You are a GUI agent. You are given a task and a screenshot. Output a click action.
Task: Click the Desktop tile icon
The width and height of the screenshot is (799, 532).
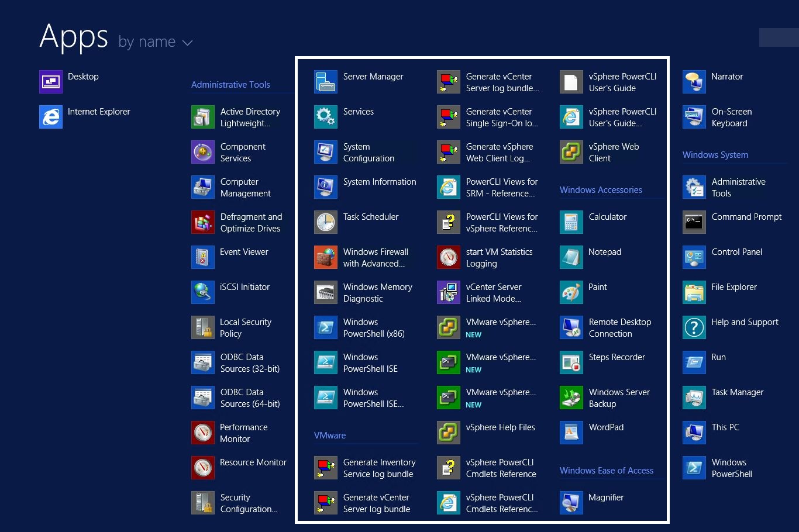pos(51,82)
